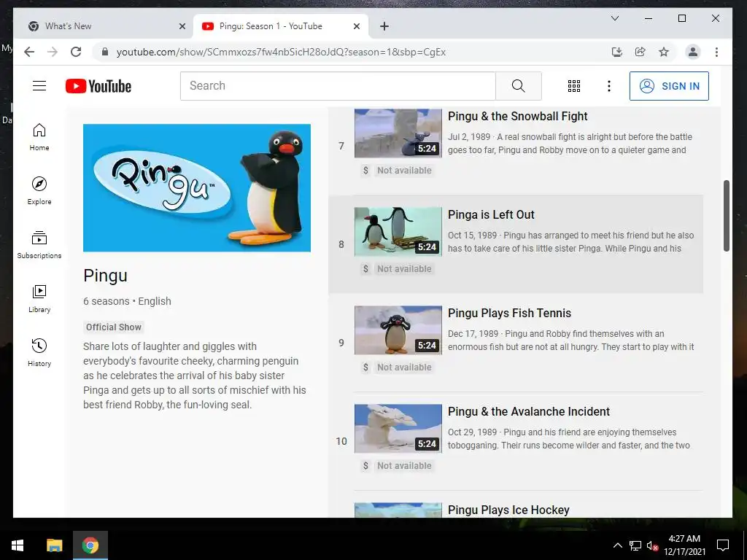Click the muted volume tray icon
Screen dimensions: 747x560
(651, 545)
